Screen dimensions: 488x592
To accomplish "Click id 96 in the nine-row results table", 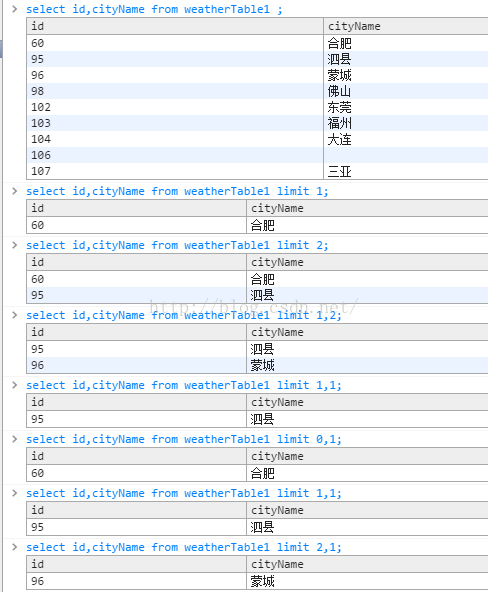I will coord(175,75).
